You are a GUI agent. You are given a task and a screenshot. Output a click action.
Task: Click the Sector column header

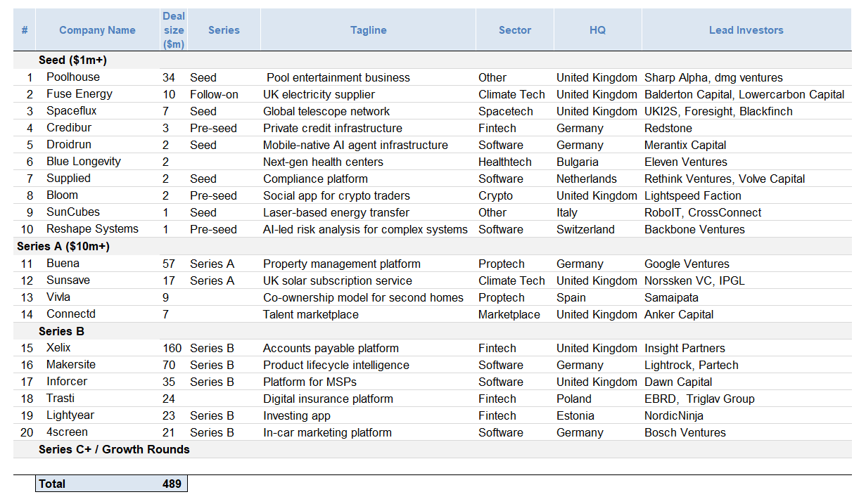515,30
